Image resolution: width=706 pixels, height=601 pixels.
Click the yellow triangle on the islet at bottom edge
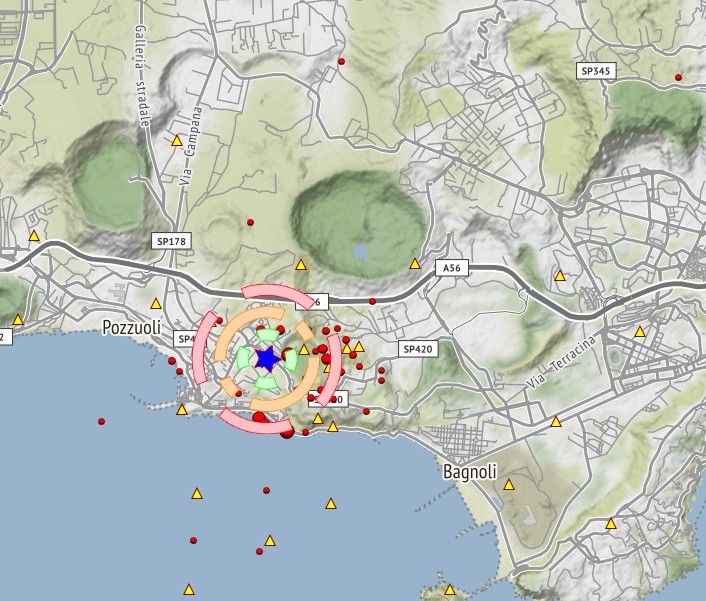click(x=450, y=590)
